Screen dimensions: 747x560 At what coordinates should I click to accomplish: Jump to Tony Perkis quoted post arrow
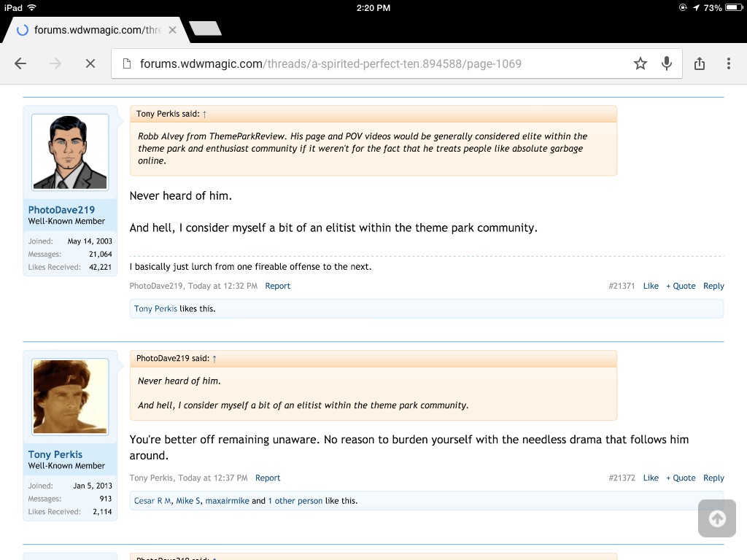(205, 114)
